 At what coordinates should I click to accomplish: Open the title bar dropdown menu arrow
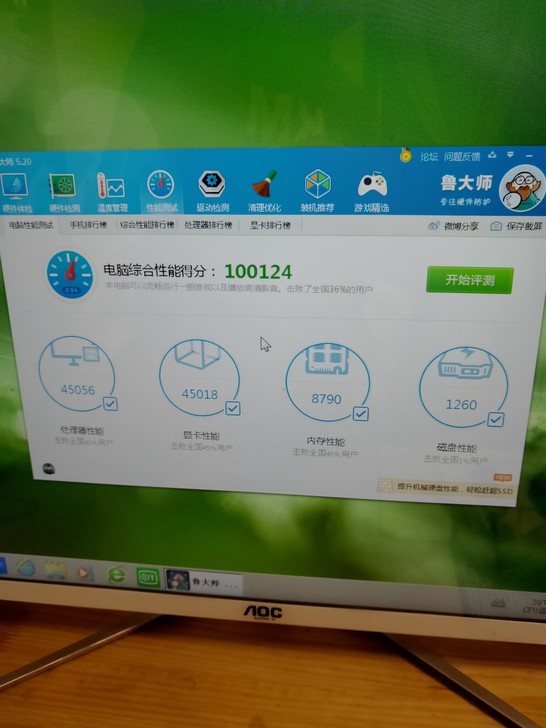pos(510,155)
